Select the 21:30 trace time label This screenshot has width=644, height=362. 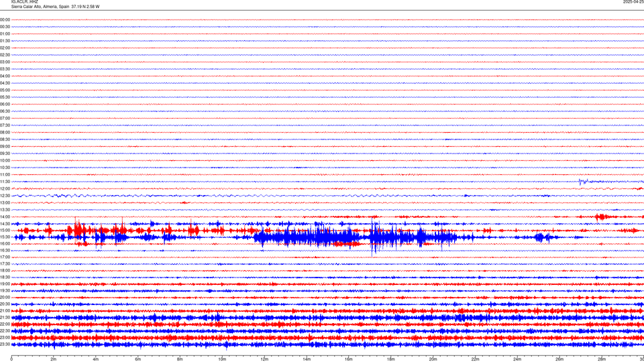tap(5, 318)
